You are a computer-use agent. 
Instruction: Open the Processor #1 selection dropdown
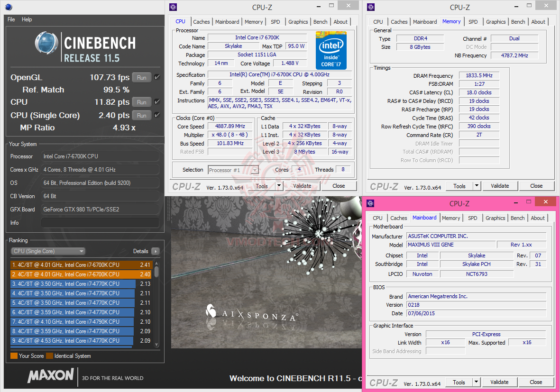233,170
